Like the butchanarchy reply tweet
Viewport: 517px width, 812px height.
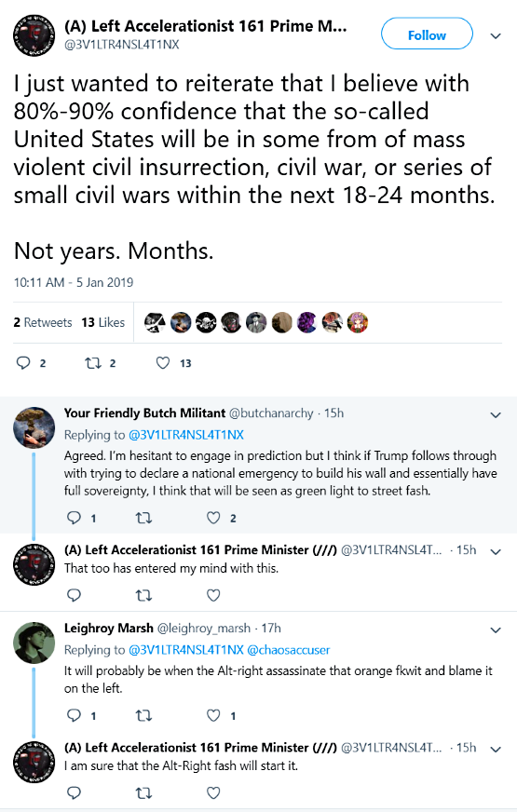213,518
